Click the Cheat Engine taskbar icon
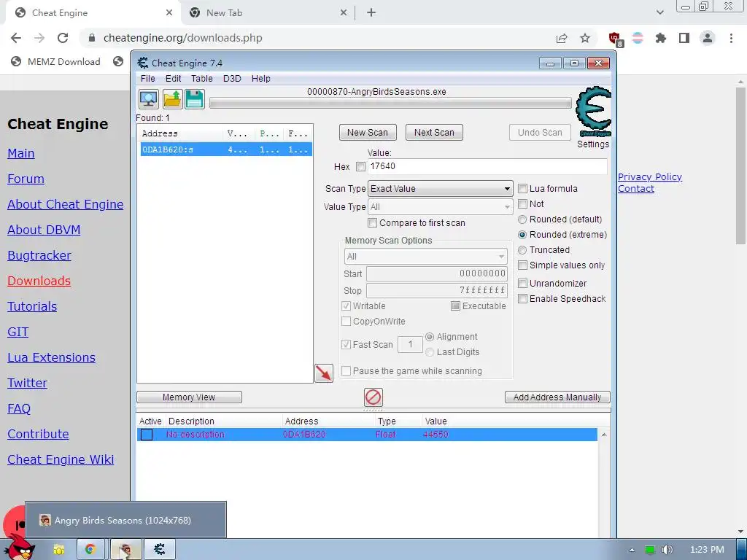The image size is (747, 560). tap(160, 550)
